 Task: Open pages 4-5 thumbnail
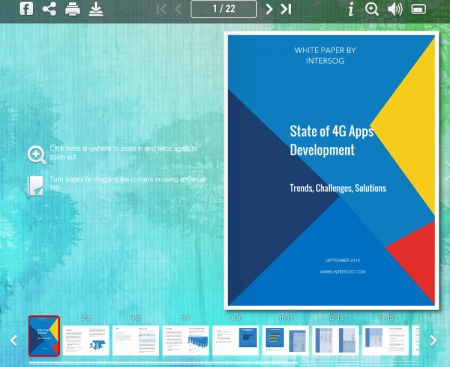tap(136, 340)
